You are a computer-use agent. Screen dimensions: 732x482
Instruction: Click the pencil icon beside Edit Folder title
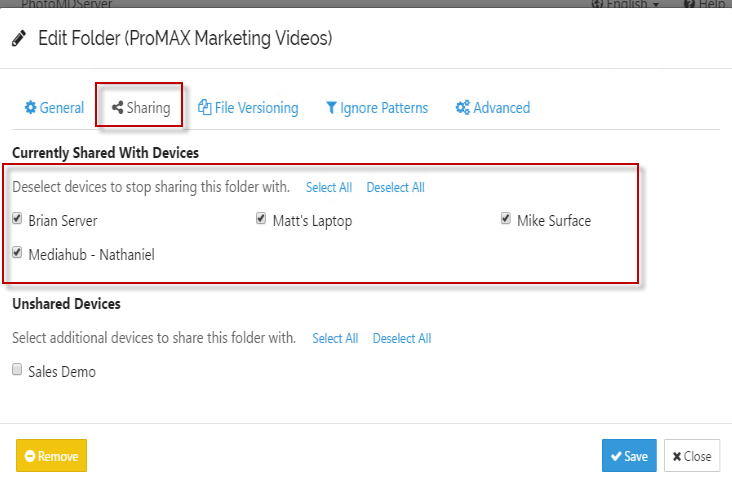tap(19, 38)
